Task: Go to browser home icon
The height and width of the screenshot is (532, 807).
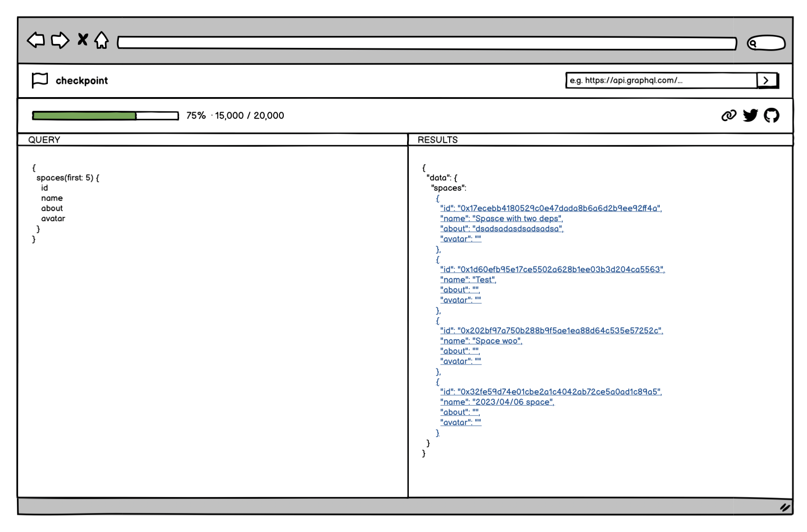Action: point(102,40)
